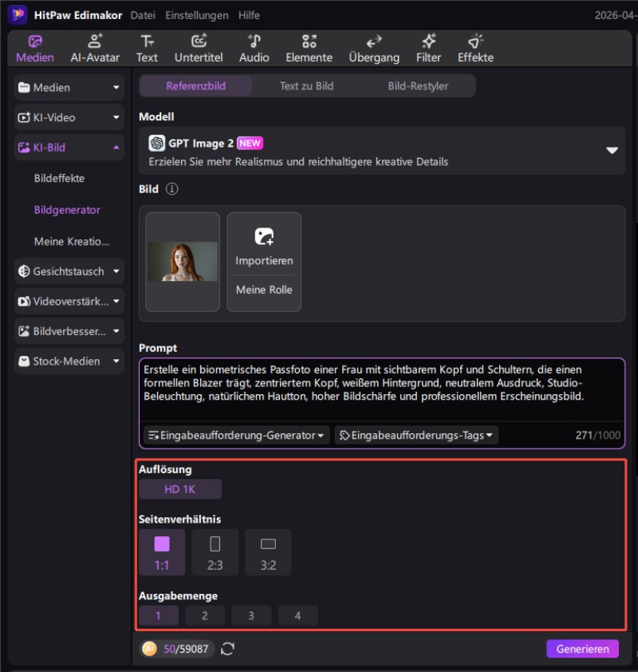
Task: Click the info icon next to Bild
Action: pos(171,189)
